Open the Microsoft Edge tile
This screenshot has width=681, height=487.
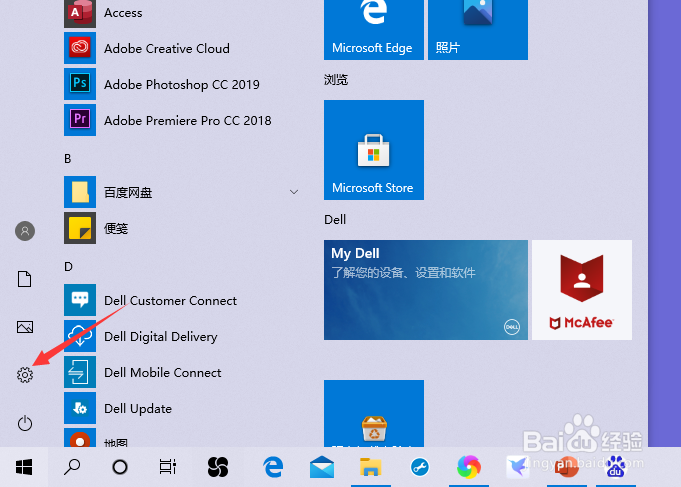point(374,30)
